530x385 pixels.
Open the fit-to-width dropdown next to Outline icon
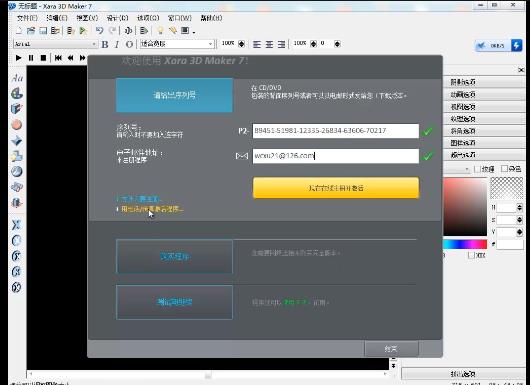pos(210,44)
